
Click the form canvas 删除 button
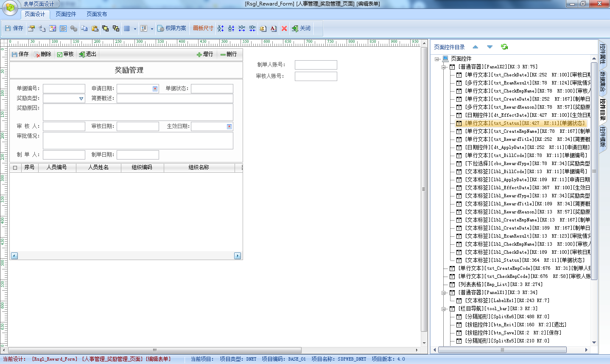(42, 54)
